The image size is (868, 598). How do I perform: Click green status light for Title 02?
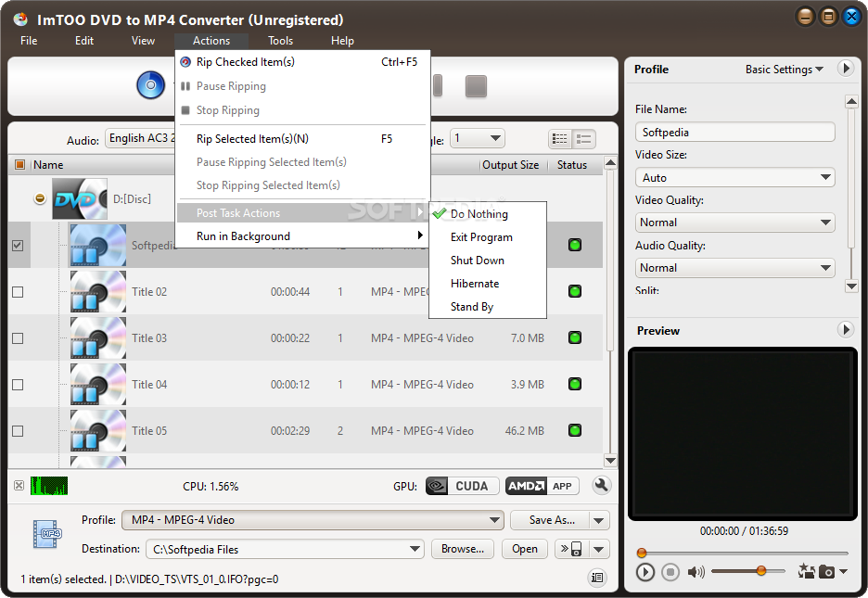[575, 291]
